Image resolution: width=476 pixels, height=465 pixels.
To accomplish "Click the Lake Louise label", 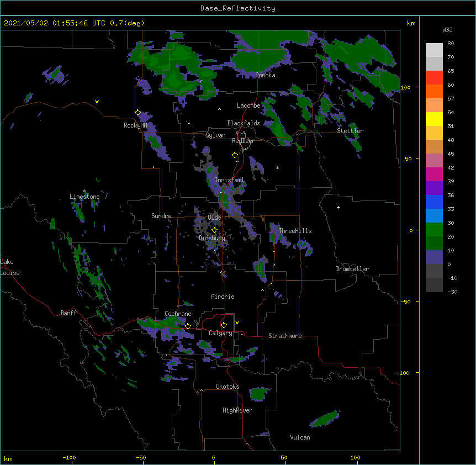I will click(x=10, y=267).
